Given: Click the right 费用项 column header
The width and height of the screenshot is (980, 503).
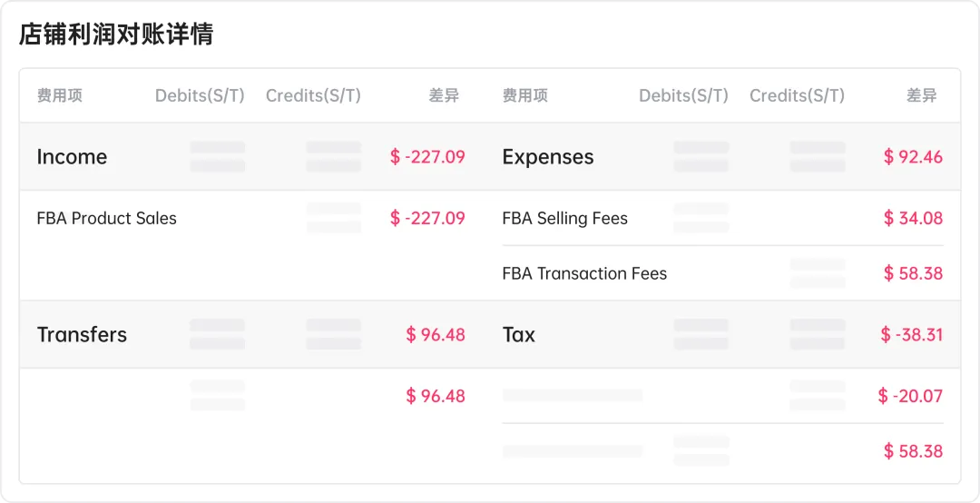Looking at the screenshot, I should pos(525,95).
